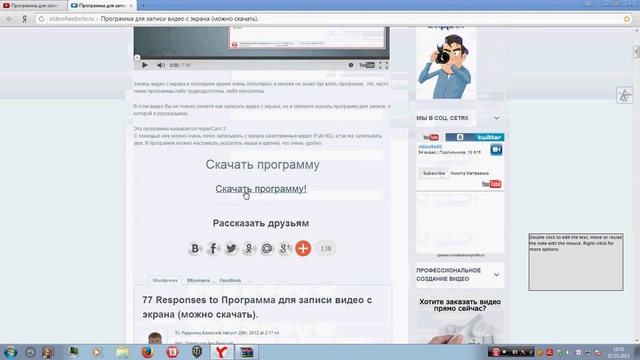The image size is (640, 360).
Task: Click the video progress bar
Action: point(261,58)
